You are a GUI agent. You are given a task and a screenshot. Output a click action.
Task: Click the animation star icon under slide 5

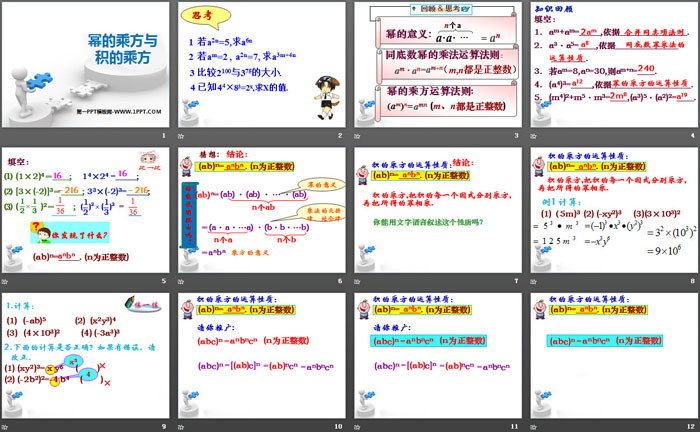[5, 281]
